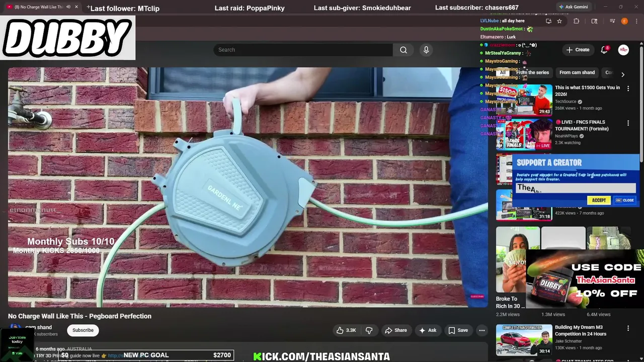Click 'Last follower: MTclip' text
The image size is (644, 362).
125,8
